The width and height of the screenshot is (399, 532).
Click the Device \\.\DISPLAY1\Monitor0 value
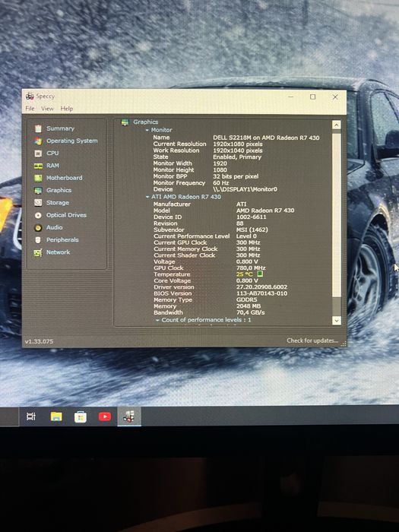coord(245,189)
